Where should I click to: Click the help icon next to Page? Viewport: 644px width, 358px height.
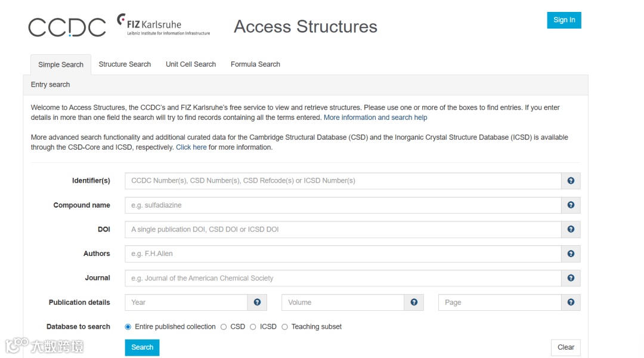(x=571, y=303)
